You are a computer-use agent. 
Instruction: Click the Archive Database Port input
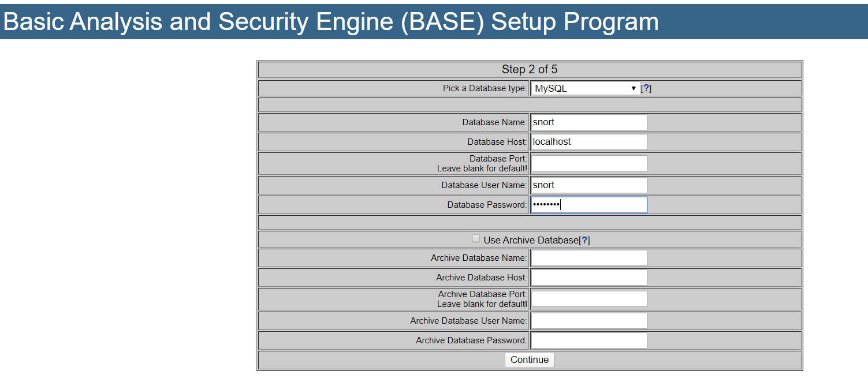588,299
